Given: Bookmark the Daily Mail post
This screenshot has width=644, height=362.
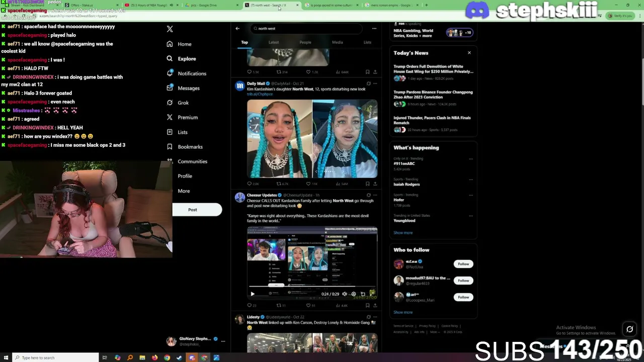Looking at the screenshot, I should pyautogui.click(x=367, y=184).
